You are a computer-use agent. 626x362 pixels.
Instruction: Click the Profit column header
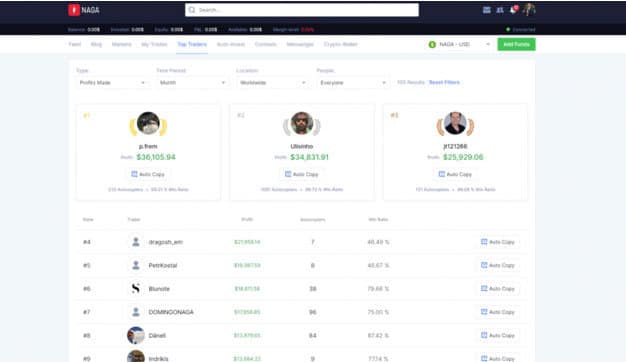(x=247, y=220)
